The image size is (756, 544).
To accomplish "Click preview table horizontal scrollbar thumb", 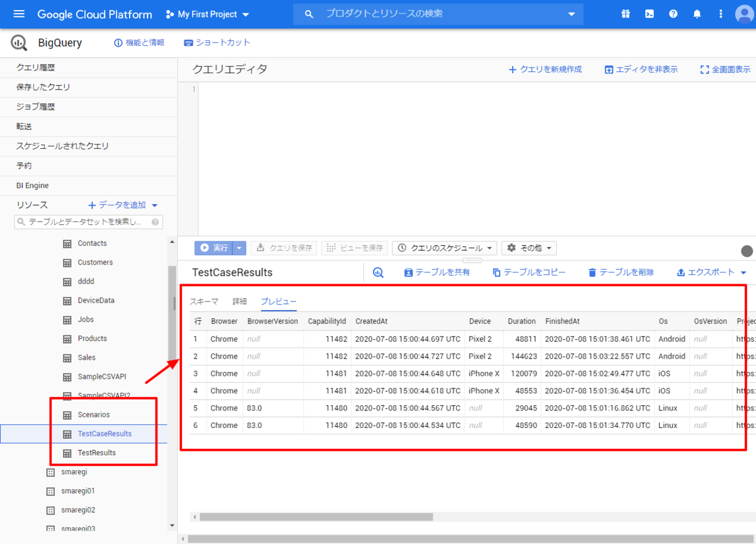I will coord(316,517).
